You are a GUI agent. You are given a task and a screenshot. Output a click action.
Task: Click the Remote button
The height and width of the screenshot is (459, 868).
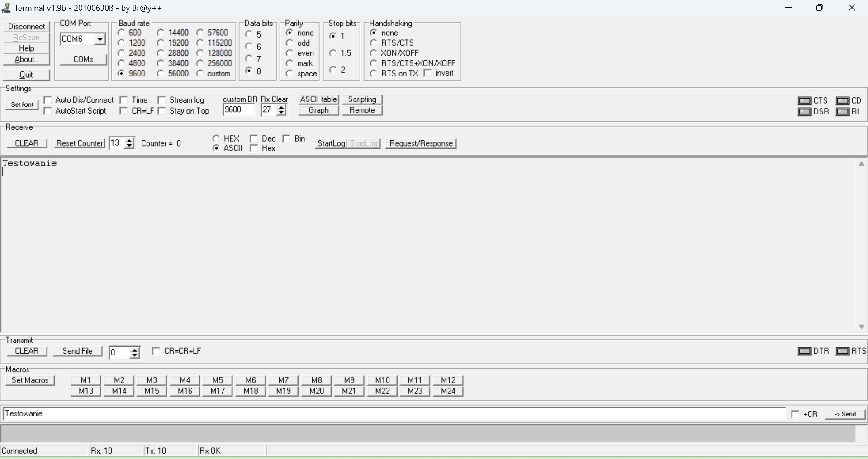362,110
